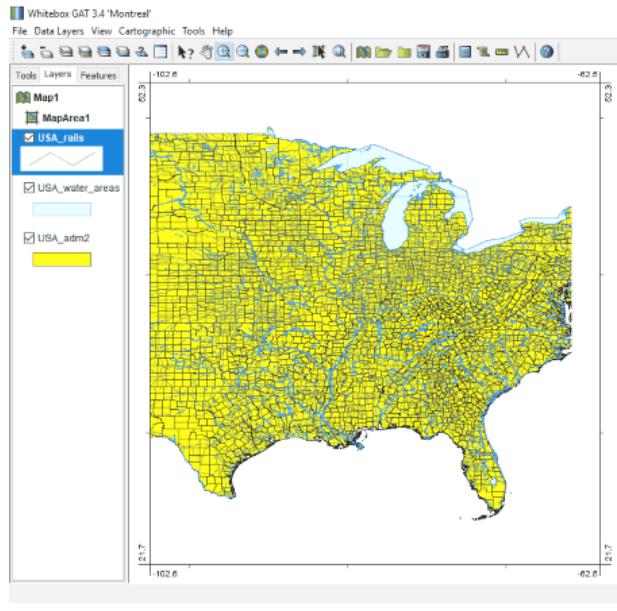The width and height of the screenshot is (617, 611).
Task: Click the Zoom Out magnifier tool
Action: point(242,49)
